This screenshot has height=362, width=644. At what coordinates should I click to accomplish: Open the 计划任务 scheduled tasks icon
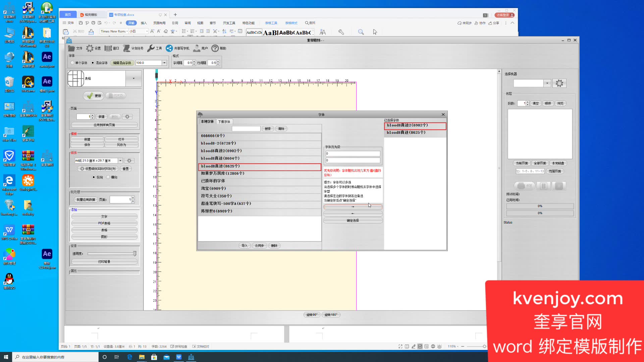[127, 48]
